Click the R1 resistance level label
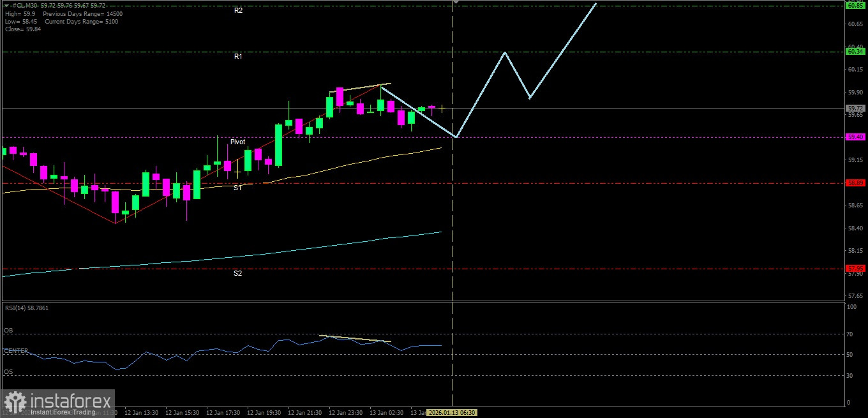Viewport: 868px width, 418px height. pyautogui.click(x=238, y=57)
